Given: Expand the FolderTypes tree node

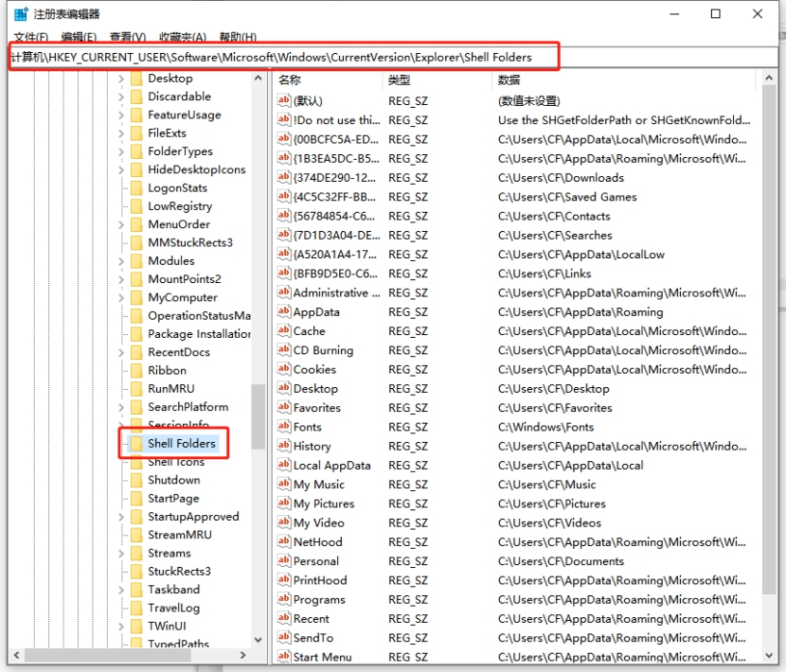Looking at the screenshot, I should point(122,151).
